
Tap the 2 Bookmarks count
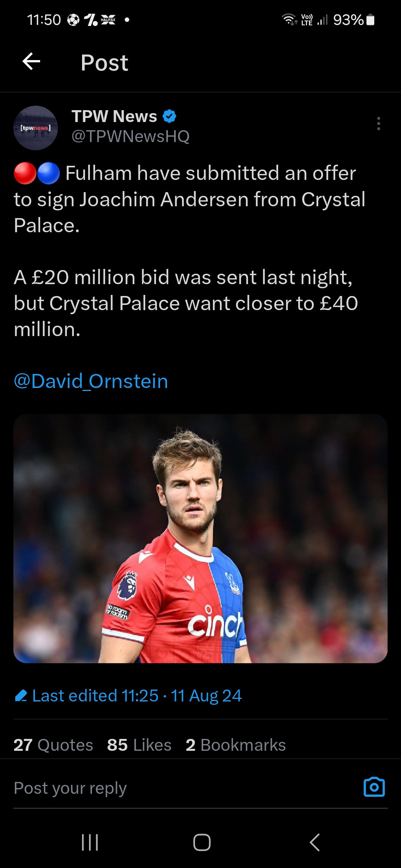point(236,745)
